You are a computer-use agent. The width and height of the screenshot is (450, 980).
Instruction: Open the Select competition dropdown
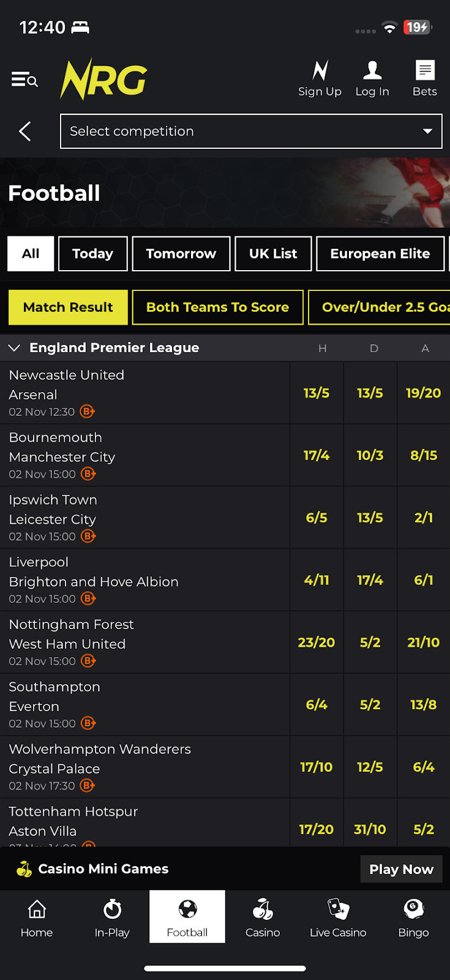click(x=251, y=131)
